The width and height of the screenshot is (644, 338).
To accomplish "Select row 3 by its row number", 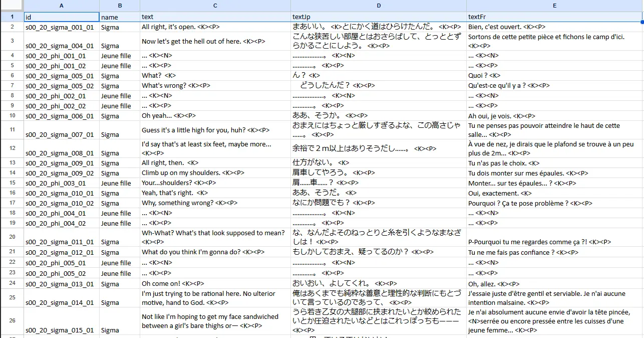I will pyautogui.click(x=12, y=42).
